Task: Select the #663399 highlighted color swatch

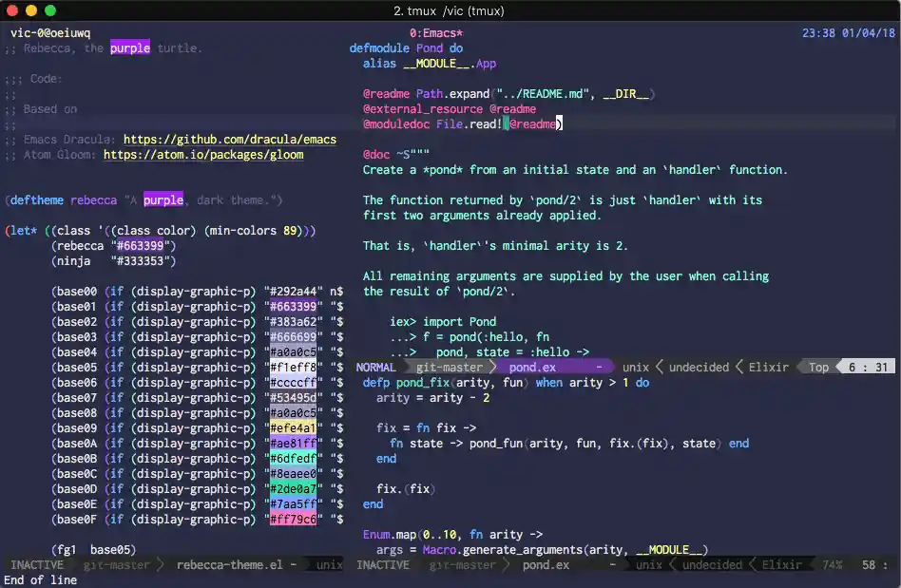Action: (x=295, y=306)
